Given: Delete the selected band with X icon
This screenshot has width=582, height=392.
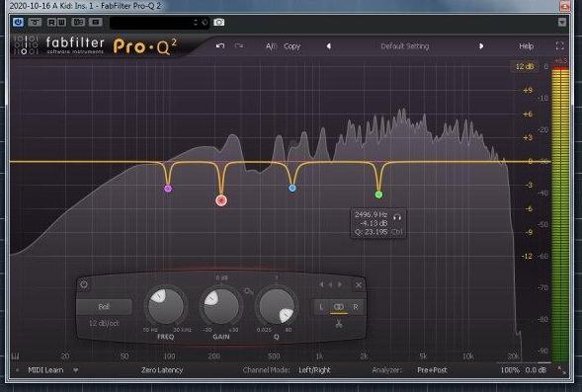Looking at the screenshot, I should point(358,285).
